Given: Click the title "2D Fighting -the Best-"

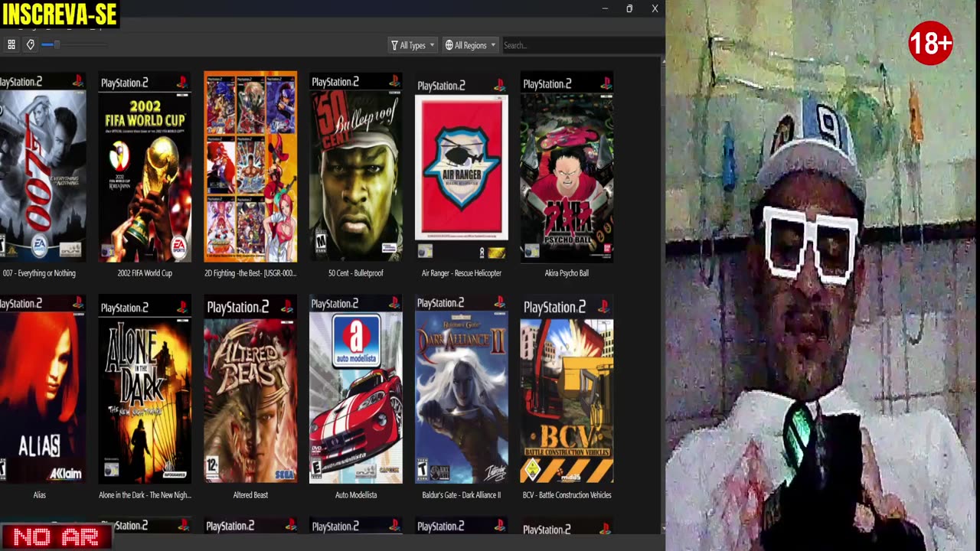Looking at the screenshot, I should point(250,273).
